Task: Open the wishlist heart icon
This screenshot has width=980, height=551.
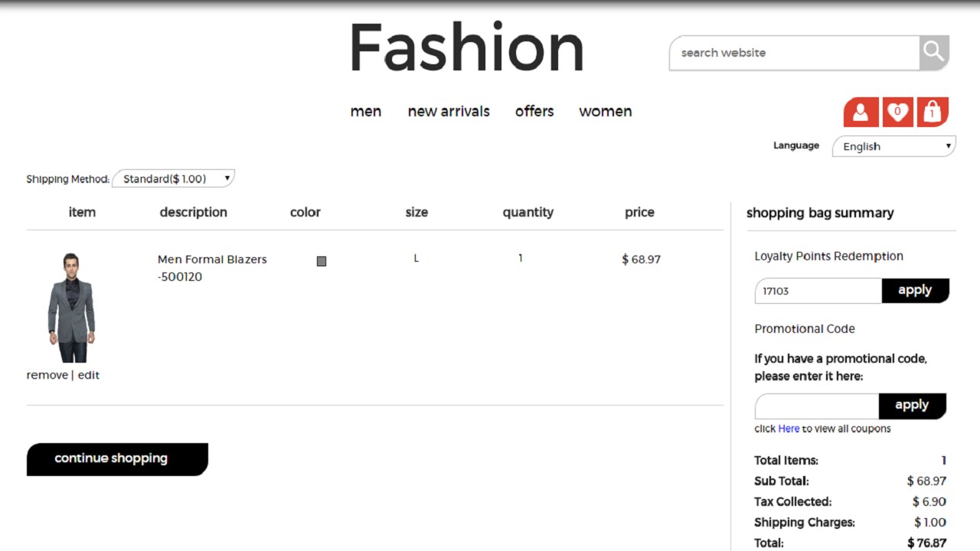Action: pos(897,112)
